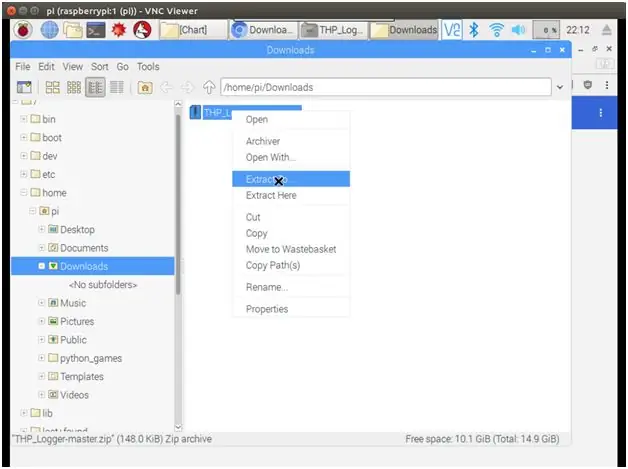Launch the web browser globe icon
The image size is (628, 469).
[x=49, y=30]
